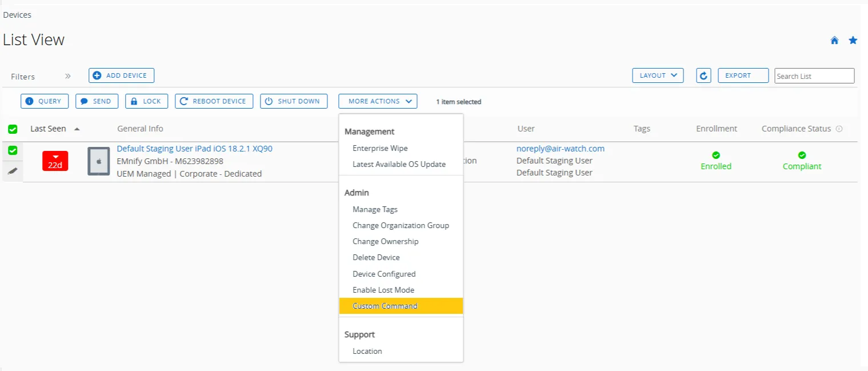This screenshot has width=868, height=371.
Task: Click the Compliance Status info icon
Action: tap(839, 129)
